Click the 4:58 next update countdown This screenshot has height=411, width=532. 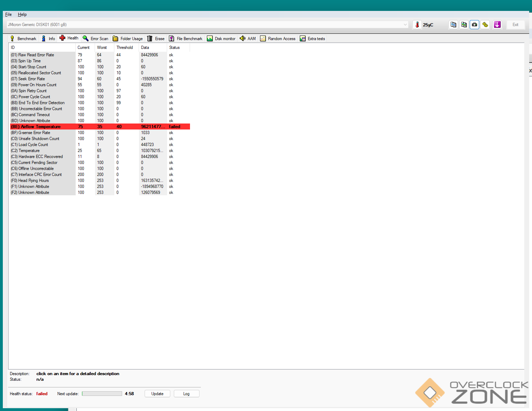click(129, 394)
